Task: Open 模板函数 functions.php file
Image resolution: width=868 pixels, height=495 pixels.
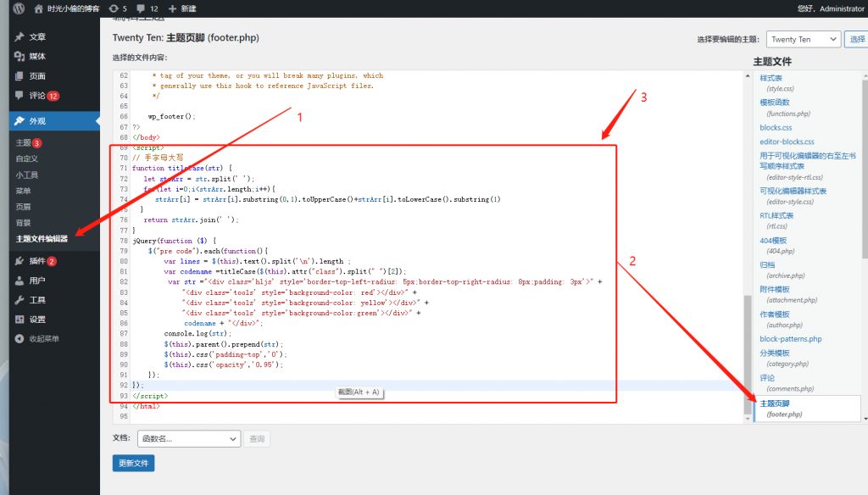Action: (x=775, y=103)
